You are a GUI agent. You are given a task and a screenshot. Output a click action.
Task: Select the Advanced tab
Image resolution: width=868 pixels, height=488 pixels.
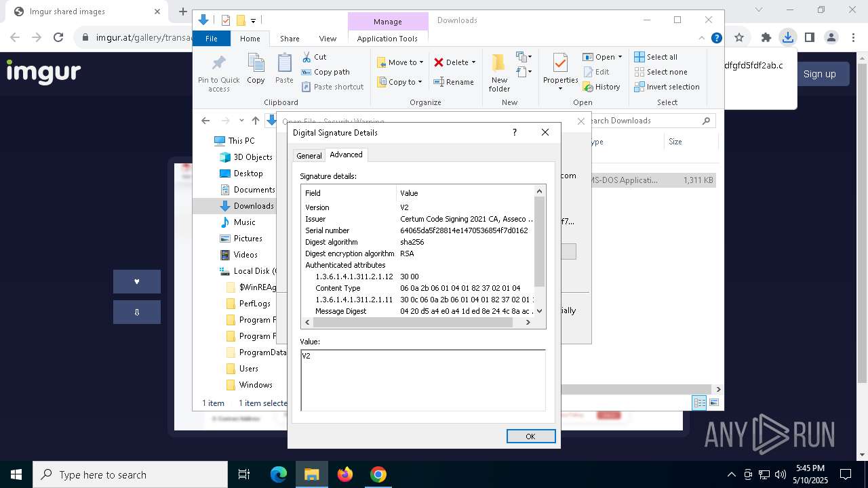tap(346, 155)
